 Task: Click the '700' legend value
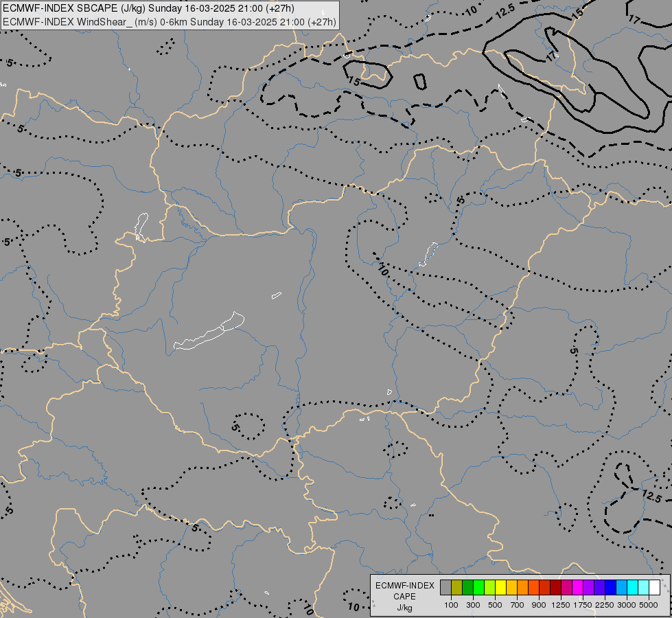click(518, 605)
